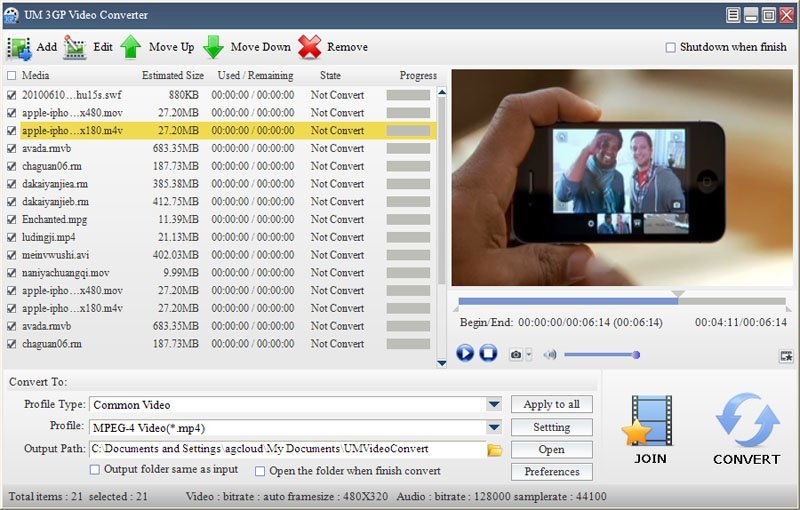Browse output path with folder icon
800x510 pixels.
(x=494, y=450)
